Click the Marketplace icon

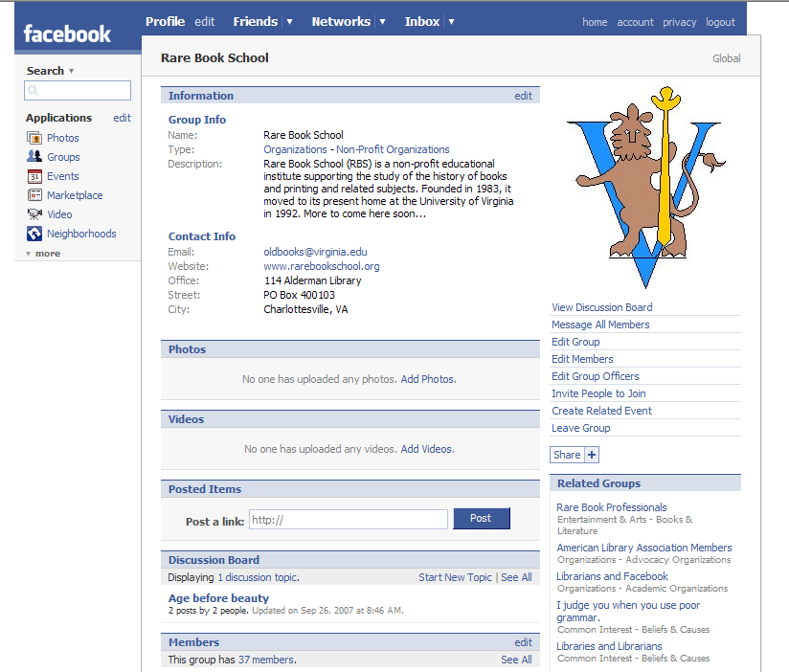(34, 195)
